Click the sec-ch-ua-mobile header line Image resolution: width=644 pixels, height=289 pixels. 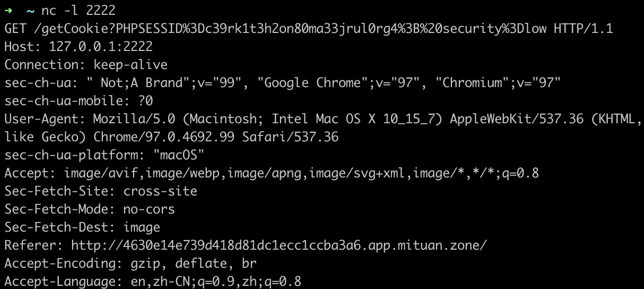tap(78, 101)
